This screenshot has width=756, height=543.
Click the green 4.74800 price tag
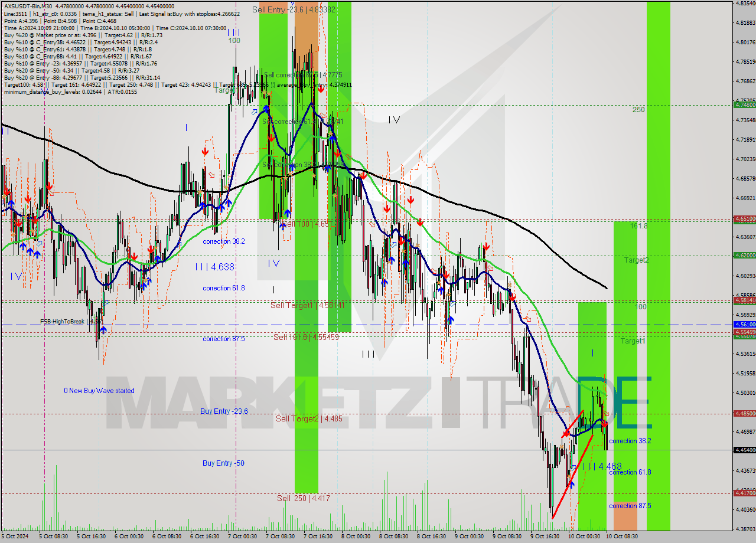tap(745, 104)
